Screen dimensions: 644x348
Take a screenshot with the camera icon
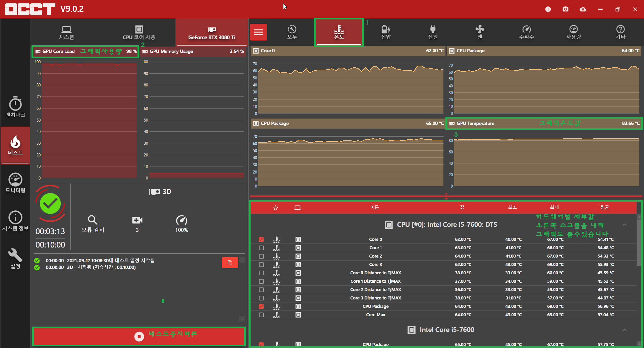point(566,9)
